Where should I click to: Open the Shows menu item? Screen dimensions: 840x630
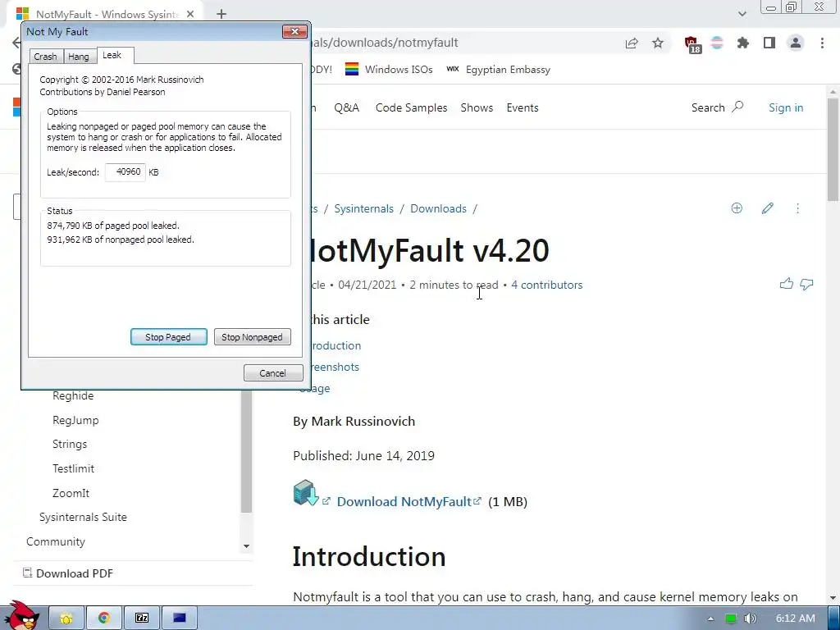pyautogui.click(x=477, y=107)
